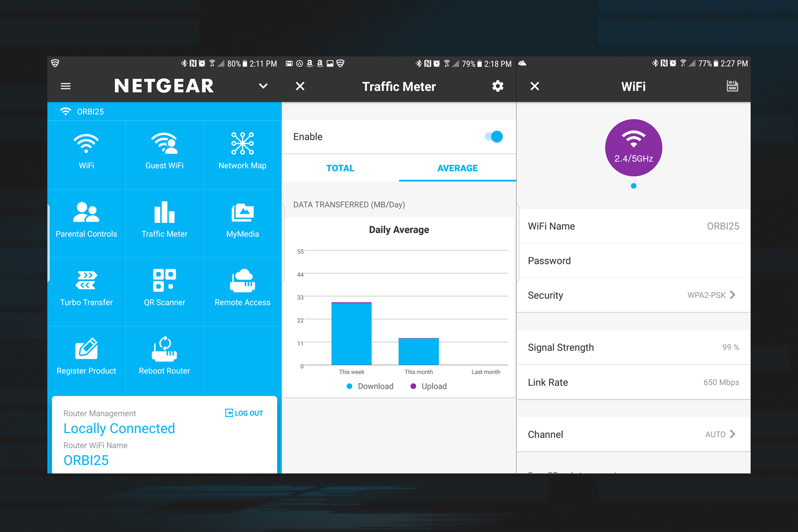Image resolution: width=798 pixels, height=532 pixels.
Task: Tap the This month download bar
Action: (x=419, y=352)
